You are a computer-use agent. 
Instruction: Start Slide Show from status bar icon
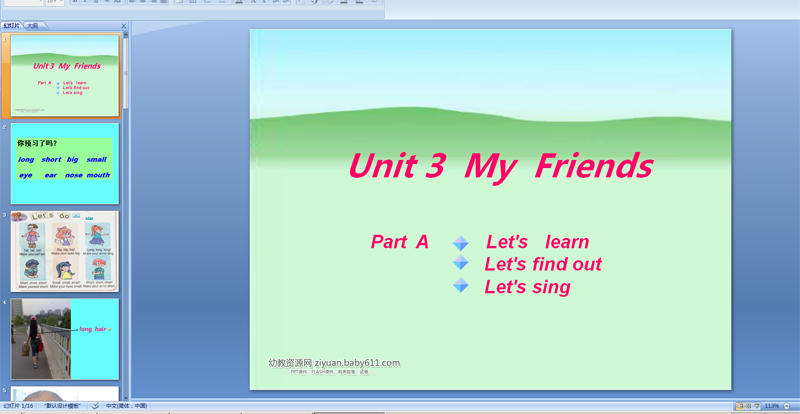click(756, 406)
